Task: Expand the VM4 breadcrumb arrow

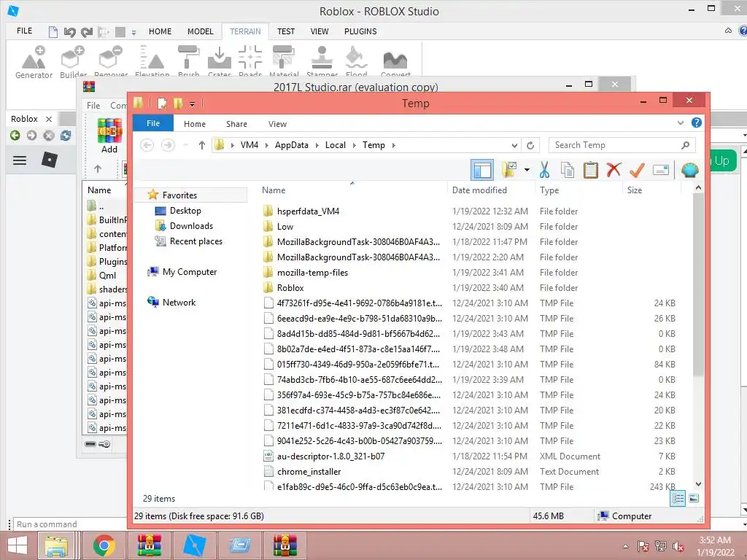Action: pyautogui.click(x=266, y=145)
